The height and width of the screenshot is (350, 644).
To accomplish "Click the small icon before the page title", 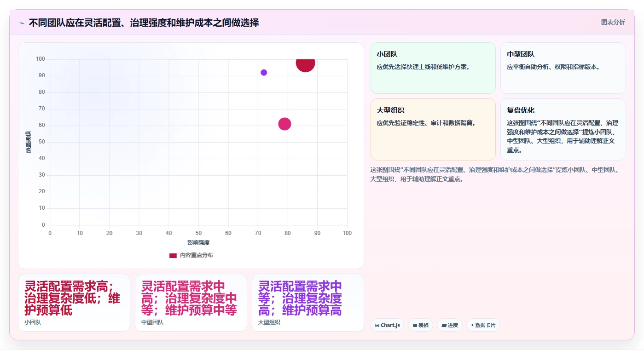I will click(x=22, y=23).
